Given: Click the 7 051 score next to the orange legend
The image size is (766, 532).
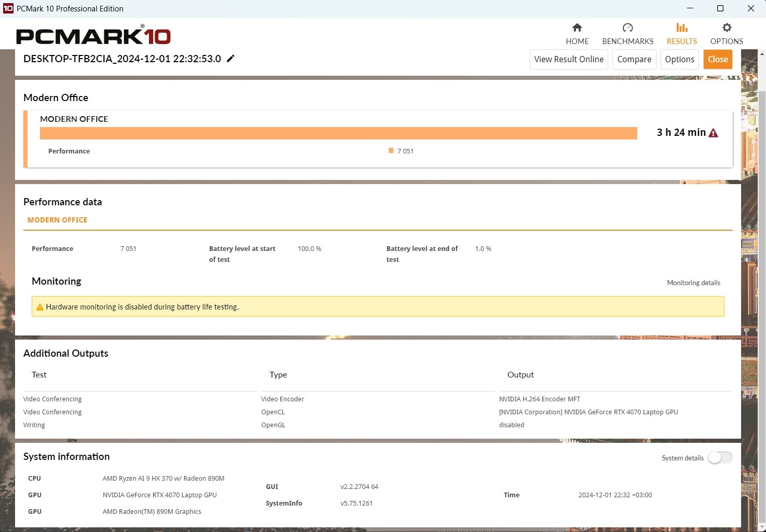Looking at the screenshot, I should (405, 151).
